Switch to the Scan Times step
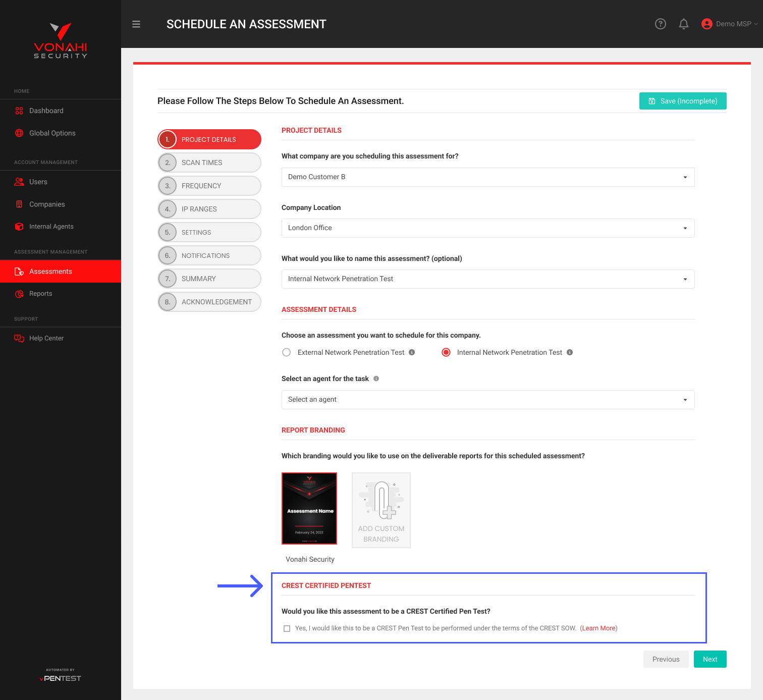Screen dimensions: 763x700 209,163
